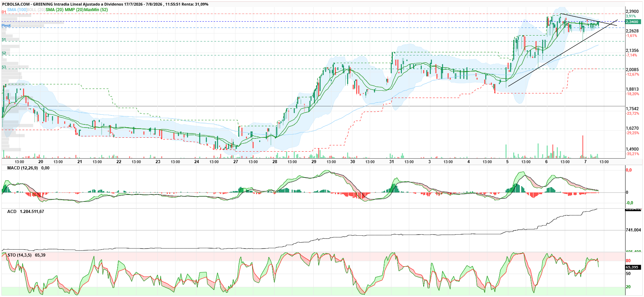The image size is (644, 297).
Task: Select the ACD reading 1.284.511,67
Action: 32,212
